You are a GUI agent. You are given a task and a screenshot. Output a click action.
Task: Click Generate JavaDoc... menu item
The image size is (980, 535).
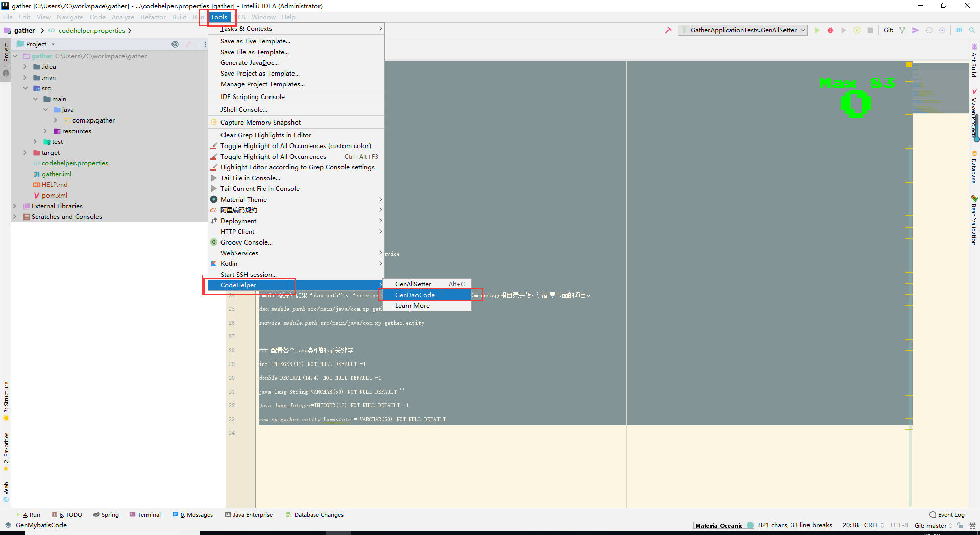296,63
